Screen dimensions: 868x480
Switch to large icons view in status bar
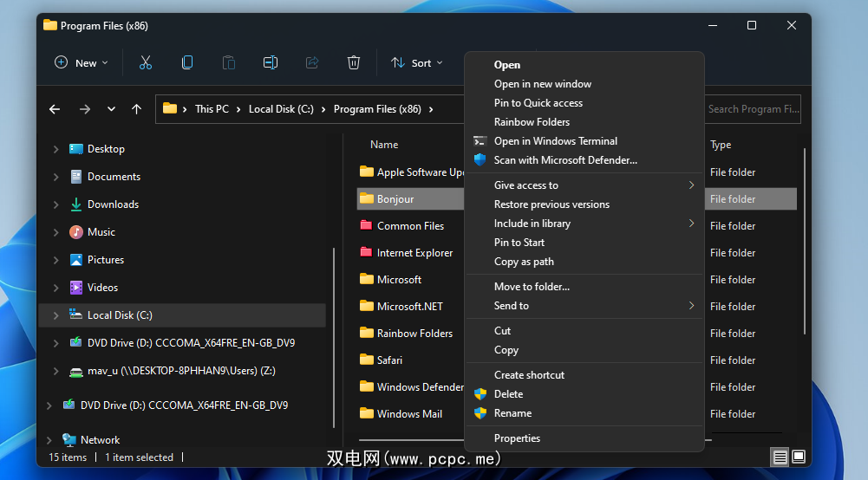point(798,457)
